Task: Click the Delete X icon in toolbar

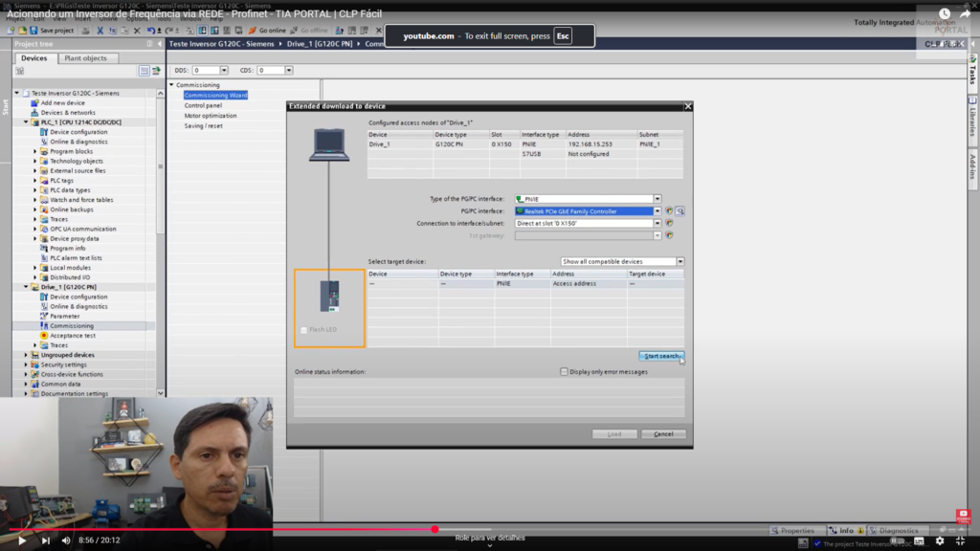Action: (x=137, y=31)
